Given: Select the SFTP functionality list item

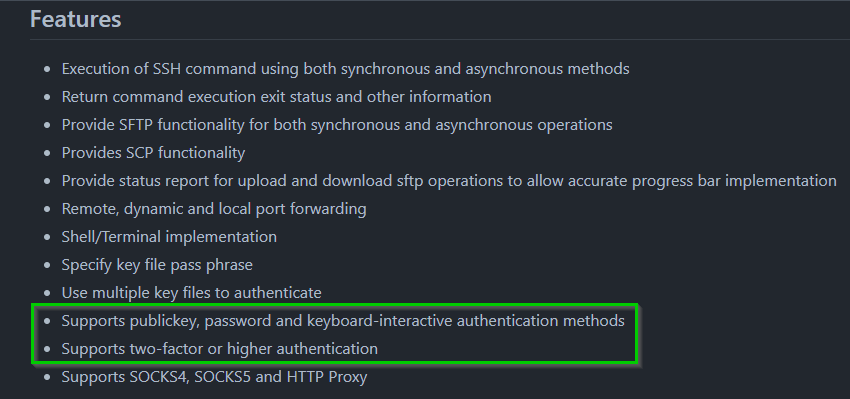Looking at the screenshot, I should pyautogui.click(x=337, y=125).
